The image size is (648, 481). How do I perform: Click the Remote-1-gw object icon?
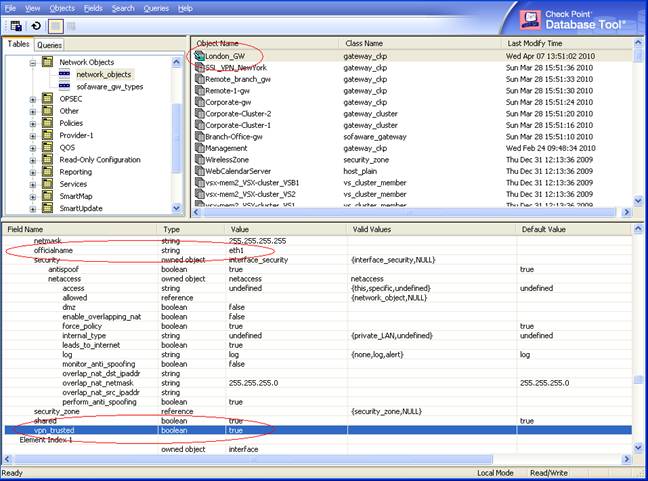200,90
